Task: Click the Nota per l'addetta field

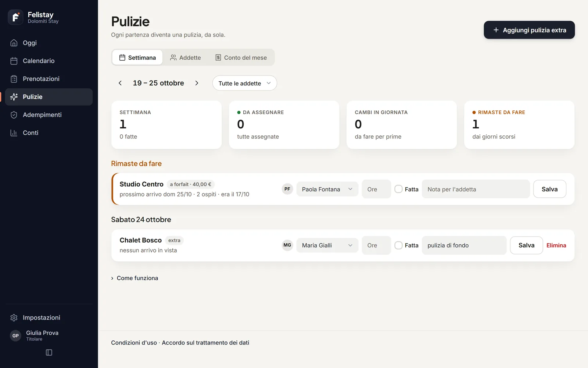Action: tap(476, 189)
